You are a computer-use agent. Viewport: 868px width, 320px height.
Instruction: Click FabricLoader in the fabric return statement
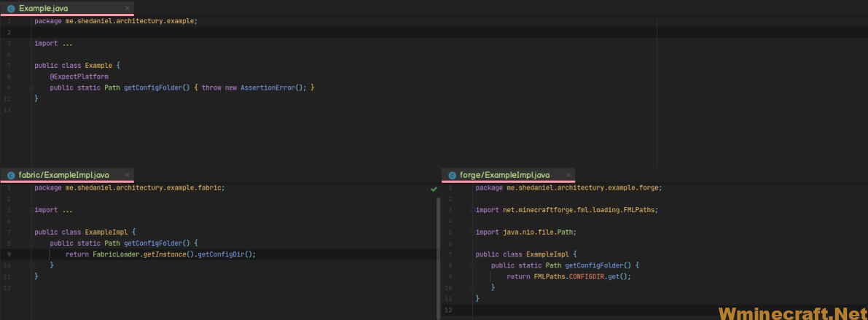coord(115,254)
